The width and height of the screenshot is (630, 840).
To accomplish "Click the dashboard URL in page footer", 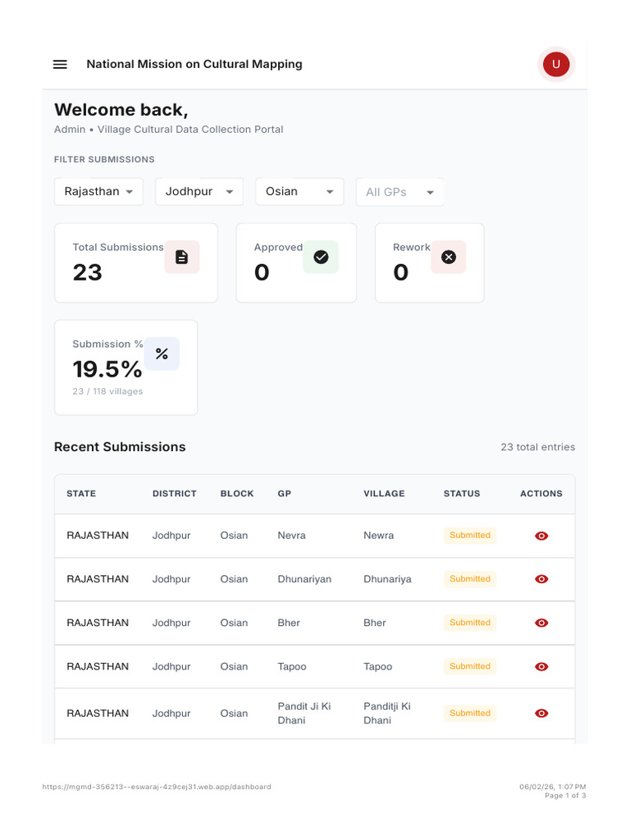I will pos(157,787).
